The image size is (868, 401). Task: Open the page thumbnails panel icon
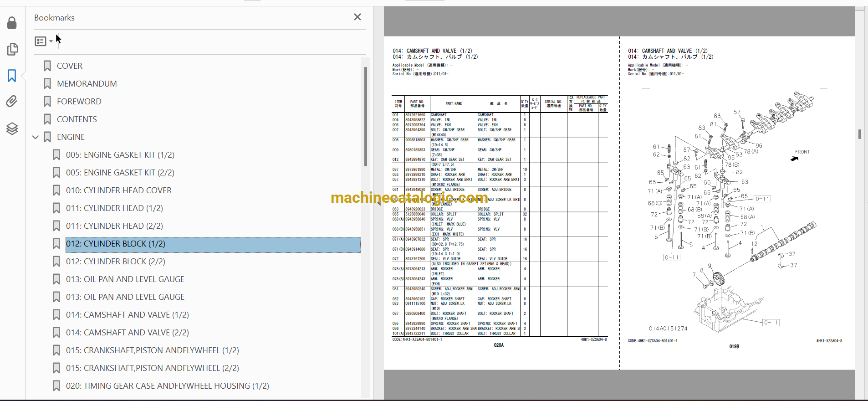(12, 49)
